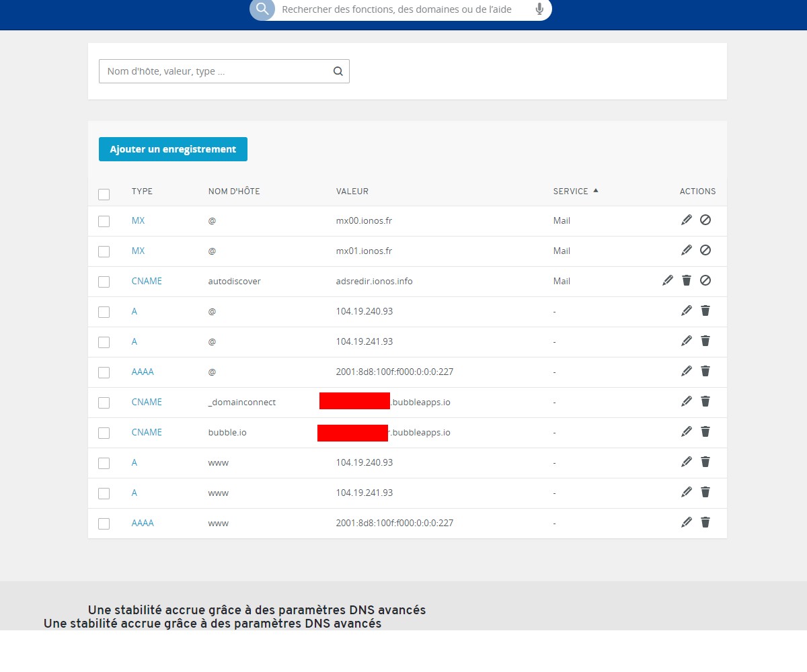807x672 pixels.
Task: Disable the autodiscover CNAME record
Action: tap(705, 281)
